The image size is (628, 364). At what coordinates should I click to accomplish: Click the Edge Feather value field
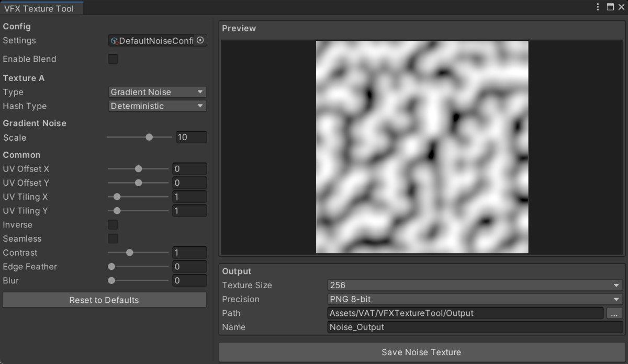(x=189, y=267)
